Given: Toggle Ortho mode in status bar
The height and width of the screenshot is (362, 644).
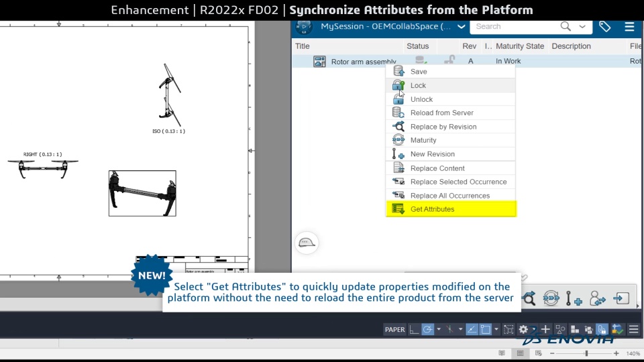Looking at the screenshot, I should tap(414, 330).
